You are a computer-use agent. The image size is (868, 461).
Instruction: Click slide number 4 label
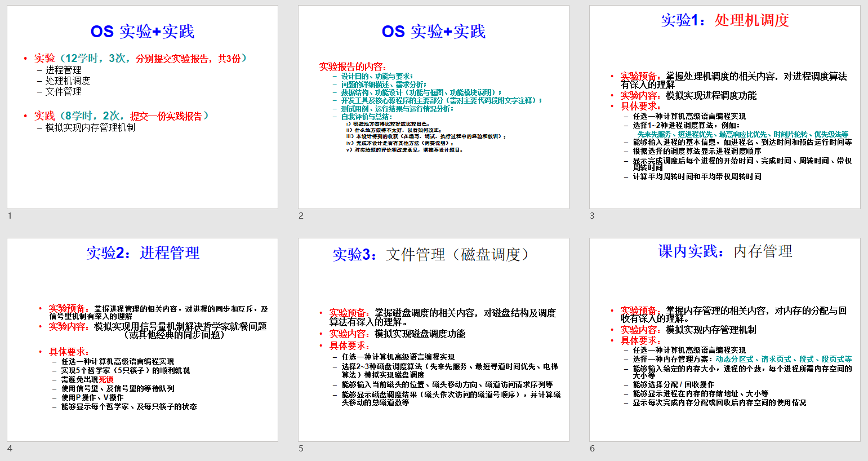coord(10,449)
